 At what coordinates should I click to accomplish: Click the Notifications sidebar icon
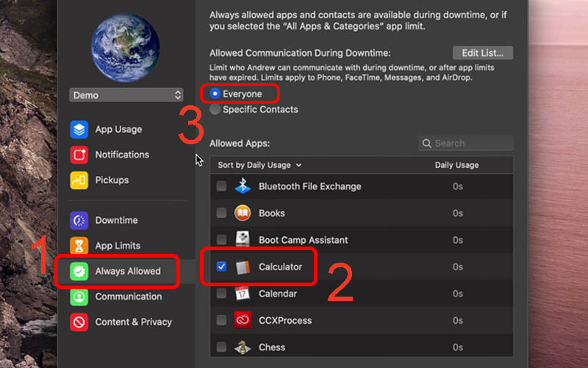pyautogui.click(x=79, y=155)
